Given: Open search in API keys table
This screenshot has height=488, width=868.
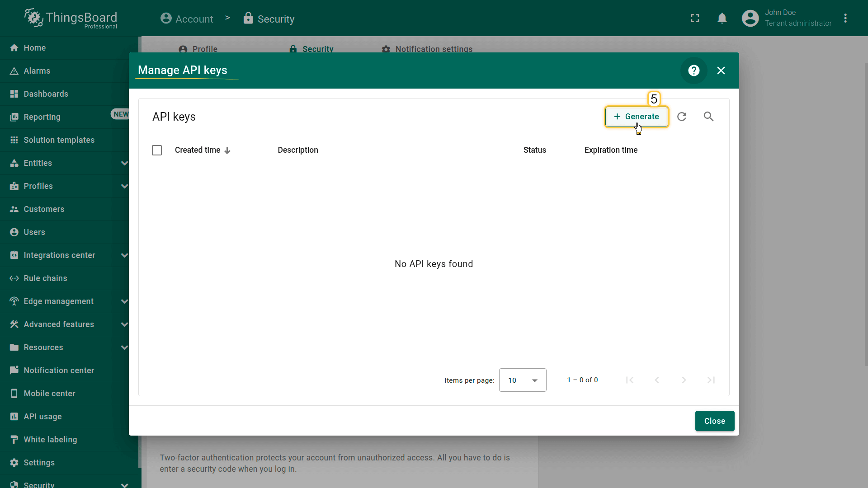Looking at the screenshot, I should point(708,117).
